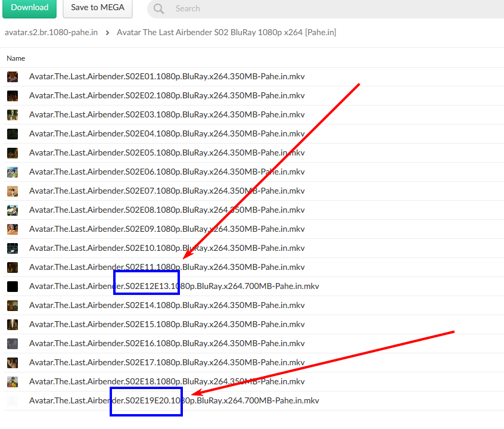Open the S02E04 video thumbnail icon
The image size is (504, 429).
click(13, 134)
